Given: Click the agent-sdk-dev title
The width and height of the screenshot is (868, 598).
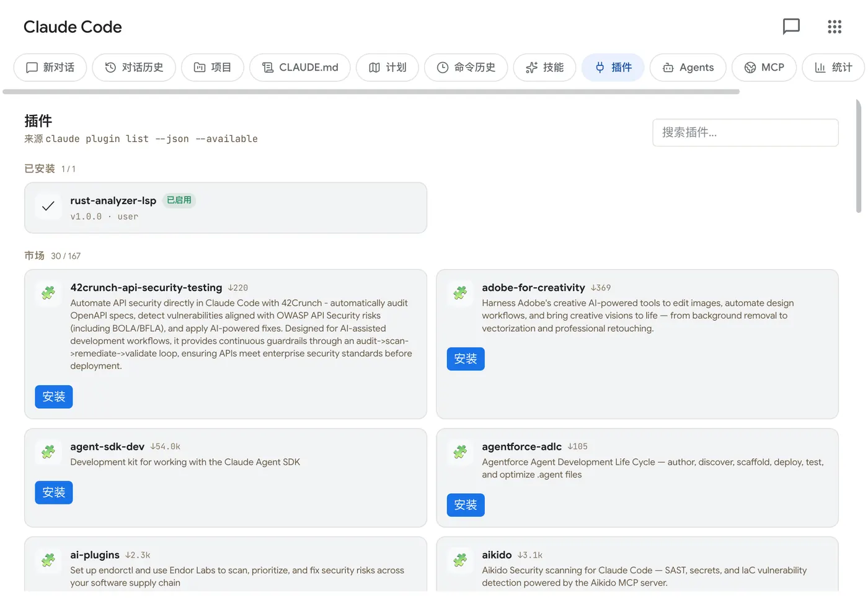Looking at the screenshot, I should click(x=107, y=447).
